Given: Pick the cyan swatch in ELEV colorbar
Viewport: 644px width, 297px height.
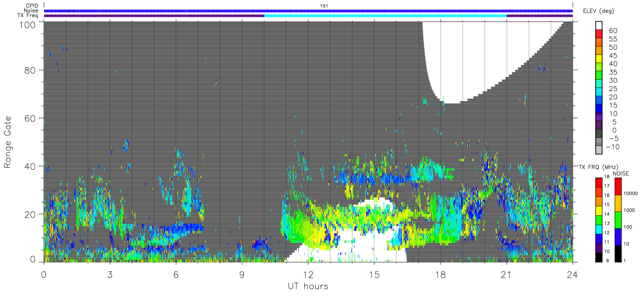Looking at the screenshot, I should 599,92.
